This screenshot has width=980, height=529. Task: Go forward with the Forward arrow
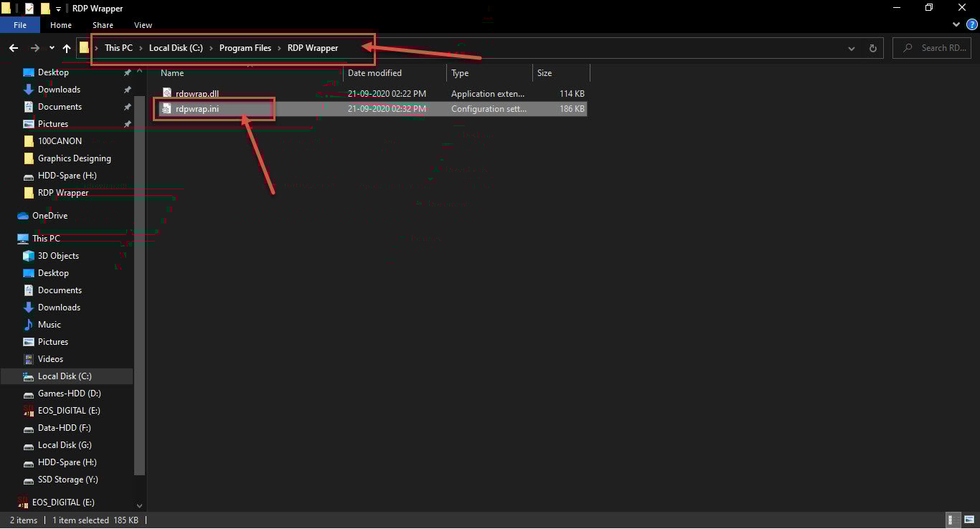[35, 48]
